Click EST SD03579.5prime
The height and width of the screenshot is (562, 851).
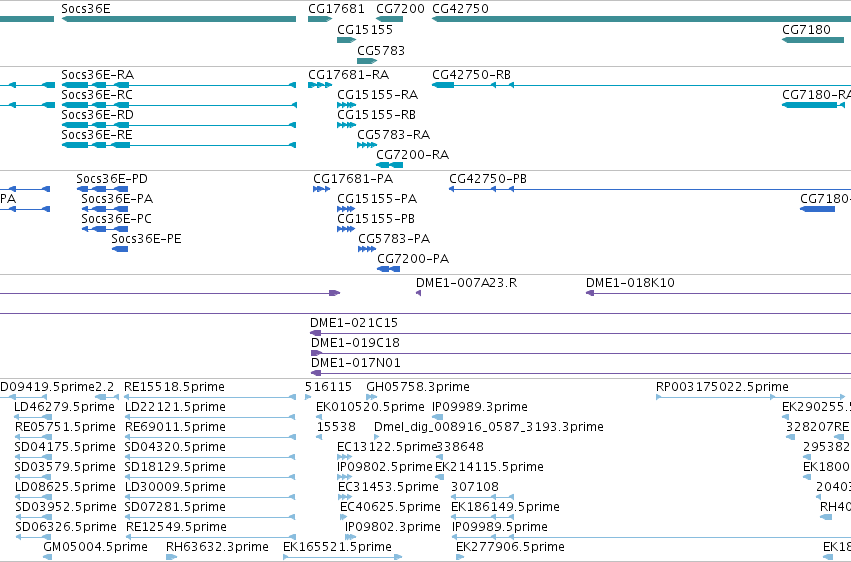pos(65,468)
